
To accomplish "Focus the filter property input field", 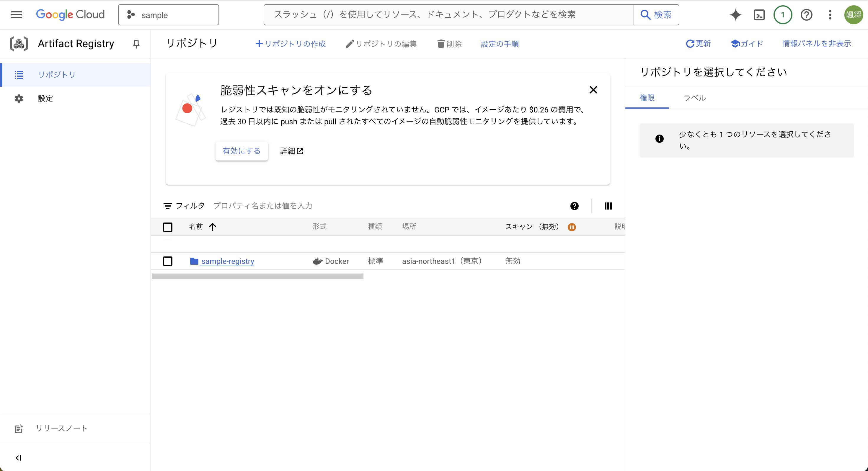I will pyautogui.click(x=387, y=206).
